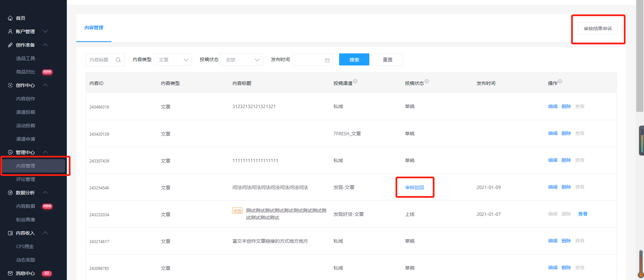Select 内容管理 in the sidebar
Image resolution: width=644 pixels, height=280 pixels.
33,166
